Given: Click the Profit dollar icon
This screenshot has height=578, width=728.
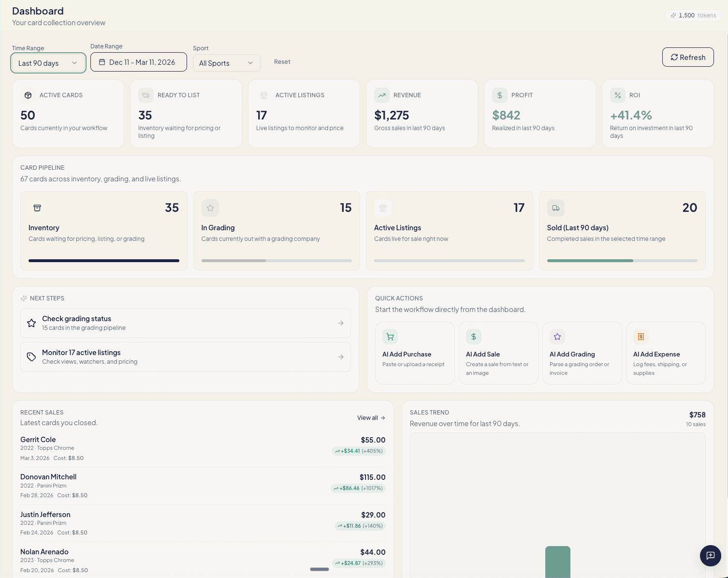Looking at the screenshot, I should [499, 95].
